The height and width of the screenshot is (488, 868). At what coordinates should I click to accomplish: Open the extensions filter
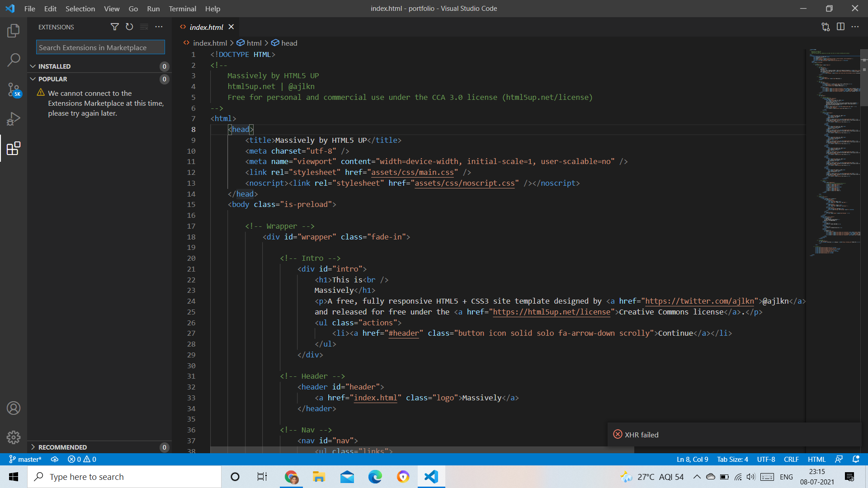click(x=114, y=27)
